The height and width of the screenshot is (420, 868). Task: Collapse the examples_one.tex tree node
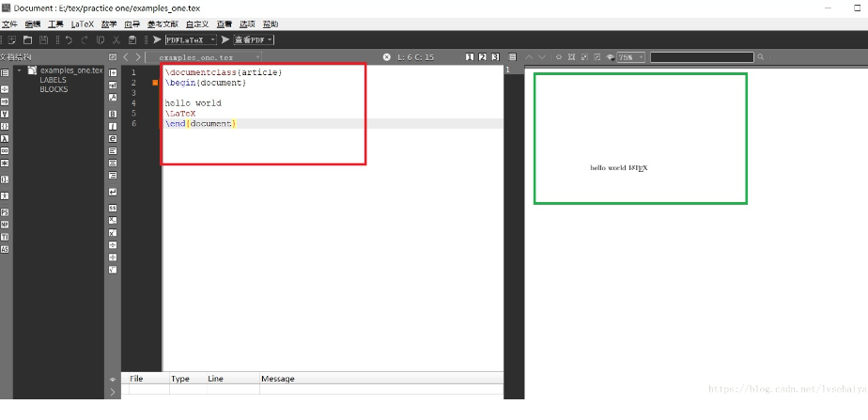pyautogui.click(x=20, y=70)
